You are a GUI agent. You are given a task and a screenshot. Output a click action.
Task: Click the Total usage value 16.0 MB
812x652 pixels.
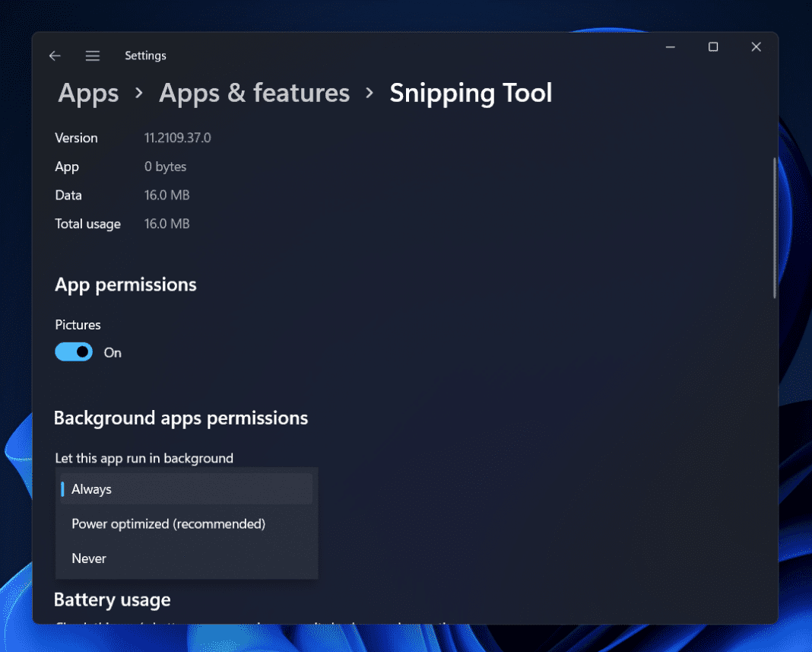tap(167, 223)
